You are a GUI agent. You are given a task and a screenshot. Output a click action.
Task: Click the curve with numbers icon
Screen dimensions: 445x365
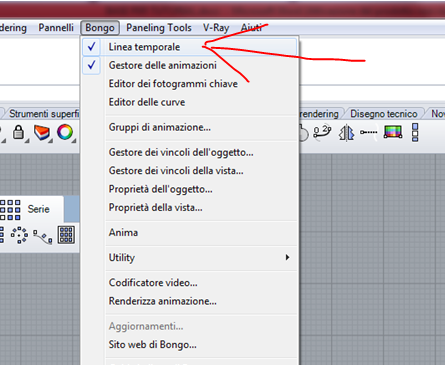pyautogui.click(x=322, y=133)
